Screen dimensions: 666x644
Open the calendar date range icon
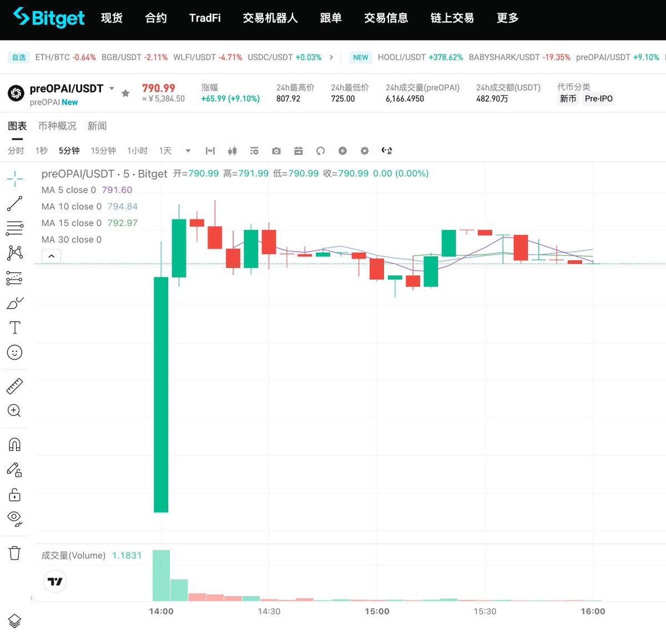click(x=299, y=151)
